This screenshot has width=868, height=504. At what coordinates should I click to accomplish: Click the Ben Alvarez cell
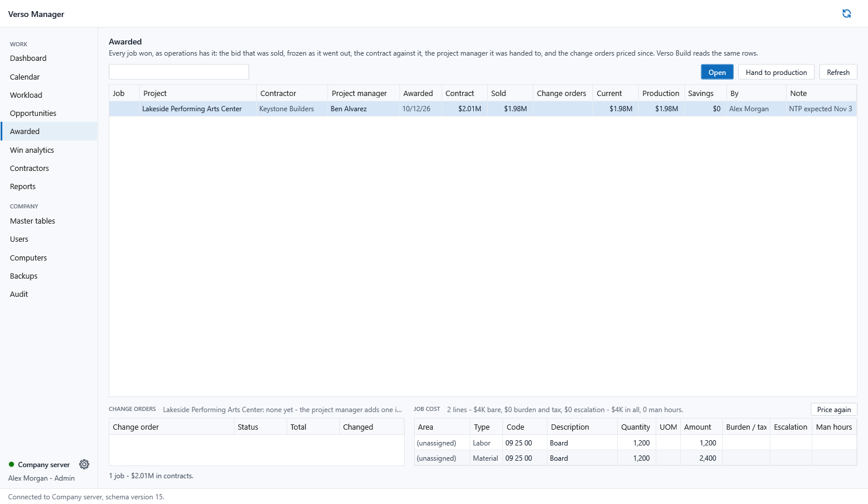[363, 109]
